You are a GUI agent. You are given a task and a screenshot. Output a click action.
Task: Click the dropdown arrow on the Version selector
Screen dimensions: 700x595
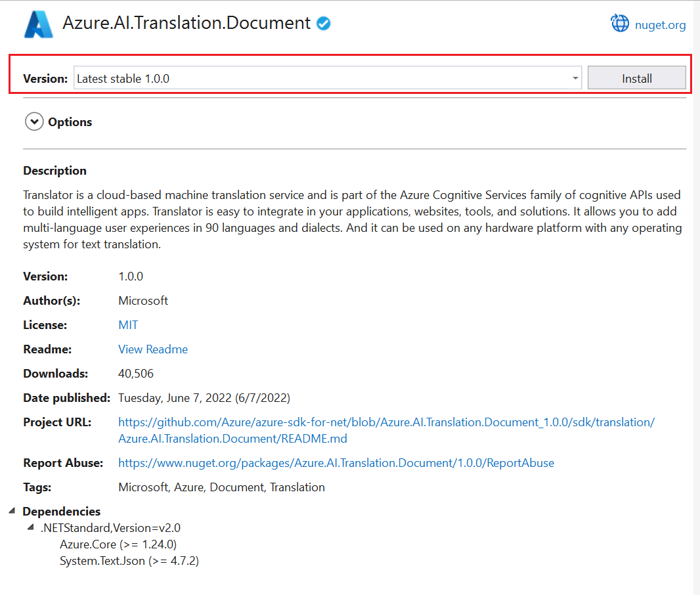coord(576,77)
